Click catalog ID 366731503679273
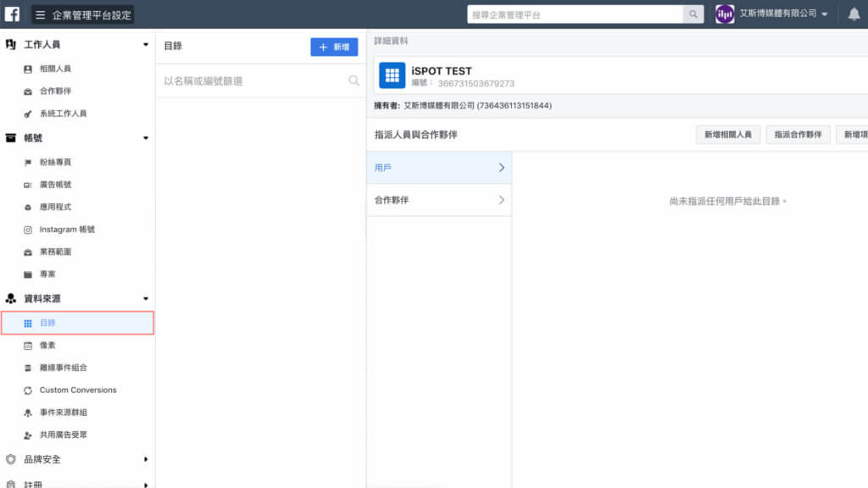This screenshot has height=488, width=868. pos(476,84)
